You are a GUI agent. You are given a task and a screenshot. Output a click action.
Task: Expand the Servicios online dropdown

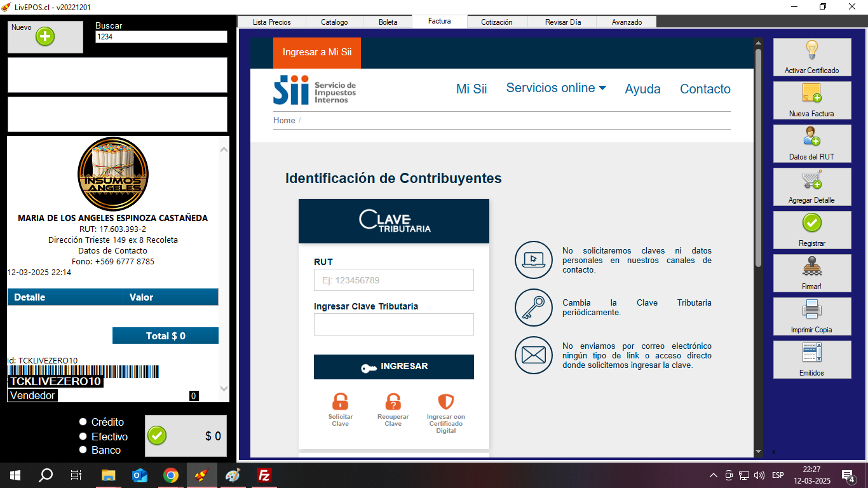coord(556,88)
